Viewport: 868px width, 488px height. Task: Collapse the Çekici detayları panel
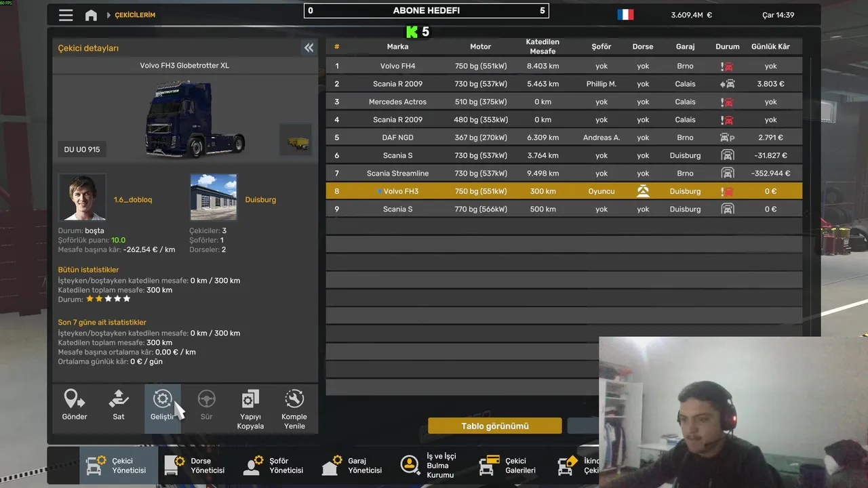pos(309,47)
